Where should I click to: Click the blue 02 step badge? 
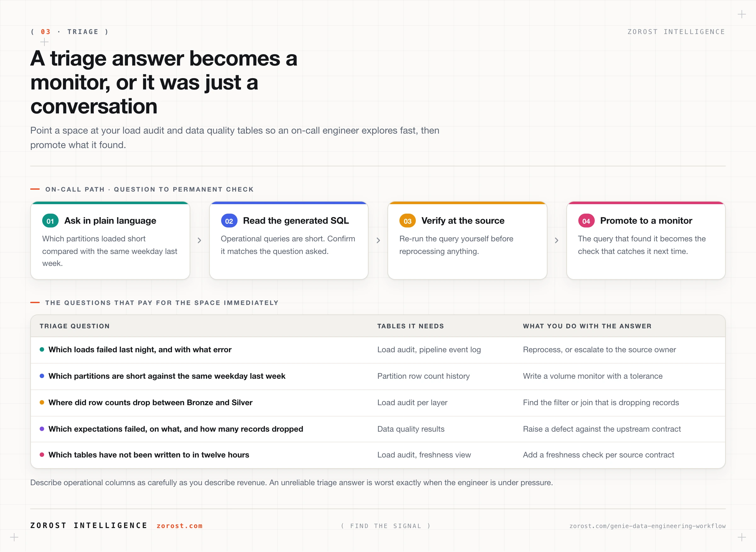point(229,221)
